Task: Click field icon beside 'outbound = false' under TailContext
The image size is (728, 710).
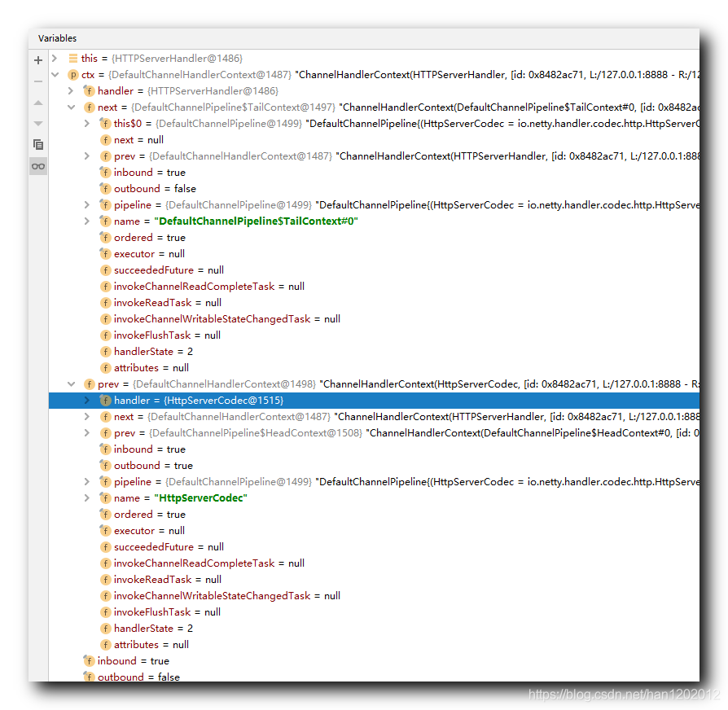Action: tap(105, 188)
